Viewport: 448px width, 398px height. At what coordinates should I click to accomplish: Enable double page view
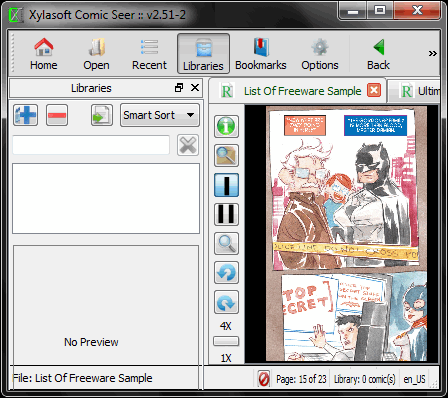tap(226, 214)
